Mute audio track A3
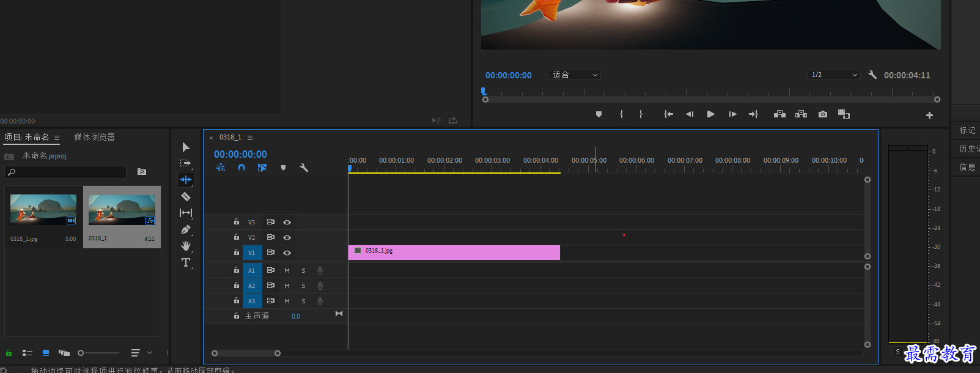Screen dimensions: 980x373 (287, 301)
